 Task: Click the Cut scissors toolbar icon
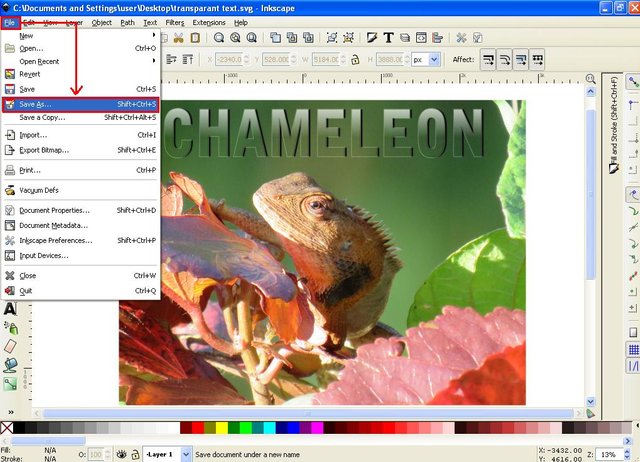pyautogui.click(x=178, y=38)
